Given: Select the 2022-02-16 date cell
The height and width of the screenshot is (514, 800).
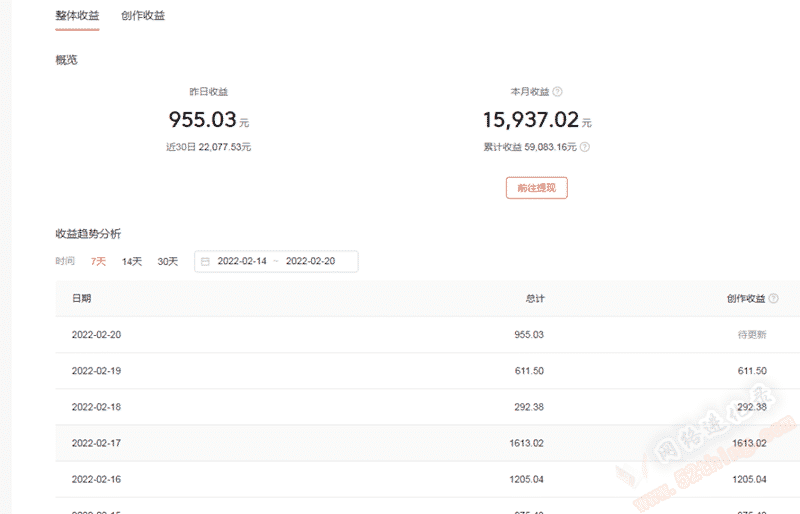Looking at the screenshot, I should coord(96,480).
